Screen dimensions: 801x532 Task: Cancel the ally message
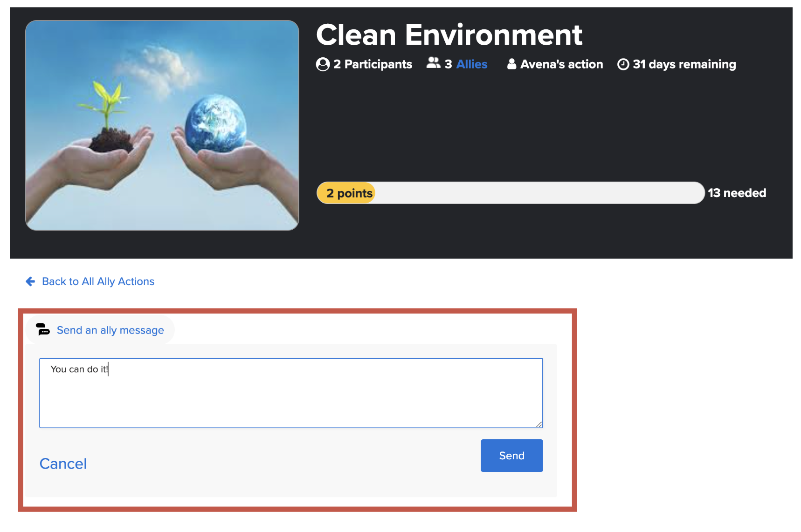(63, 464)
